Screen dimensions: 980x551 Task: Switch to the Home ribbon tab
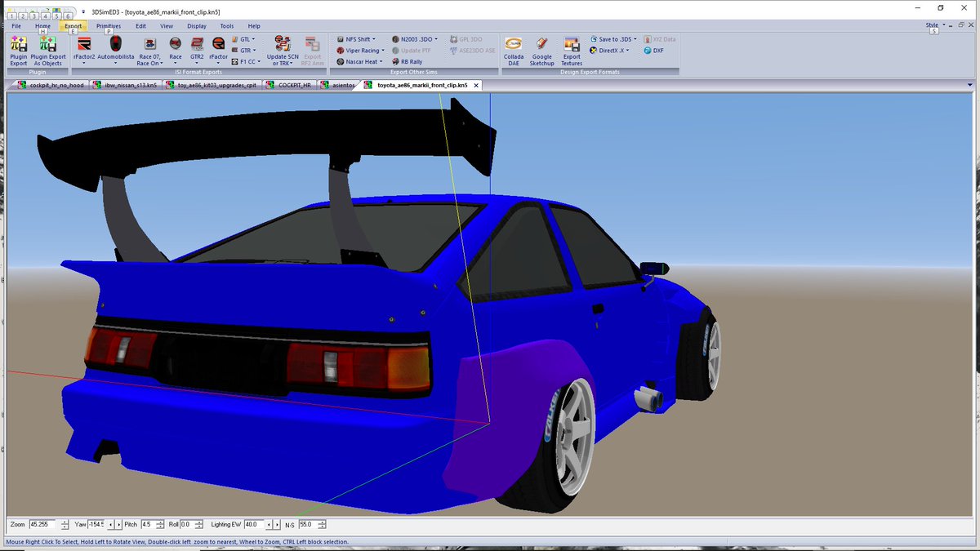(42, 25)
